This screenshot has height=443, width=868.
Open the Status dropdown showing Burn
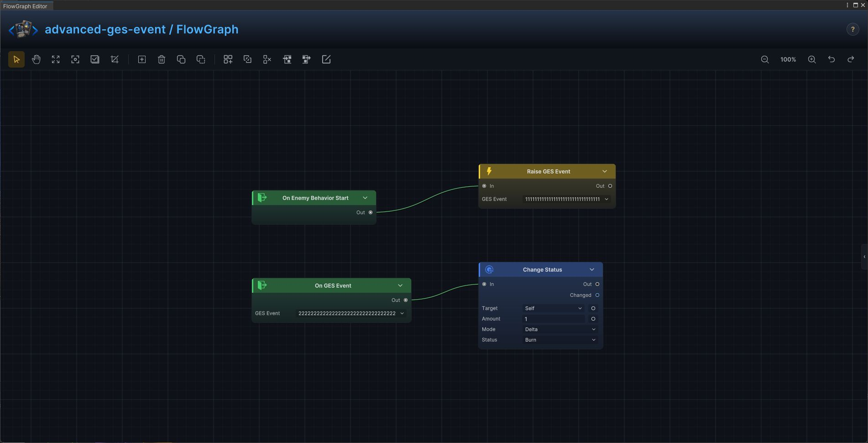(x=561, y=340)
